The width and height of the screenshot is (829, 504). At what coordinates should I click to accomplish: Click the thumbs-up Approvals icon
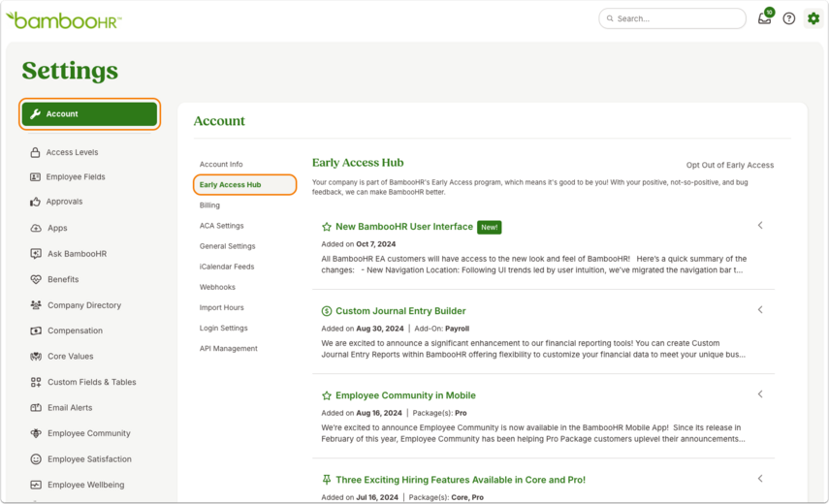tap(36, 202)
